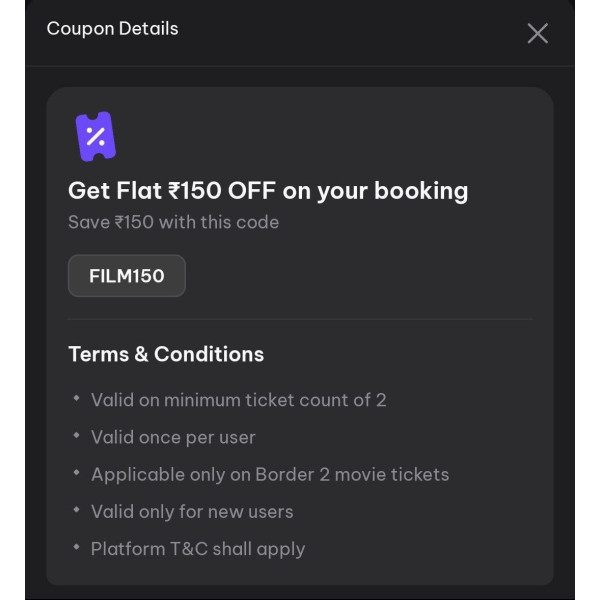Click the header divider under Coupon Details
600x600 pixels.
pos(300,66)
